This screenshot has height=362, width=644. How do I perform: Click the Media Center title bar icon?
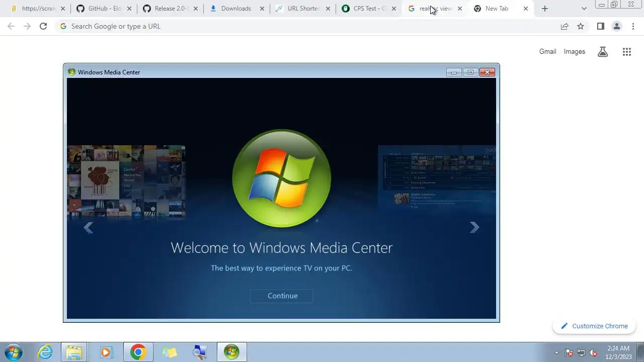coord(71,72)
